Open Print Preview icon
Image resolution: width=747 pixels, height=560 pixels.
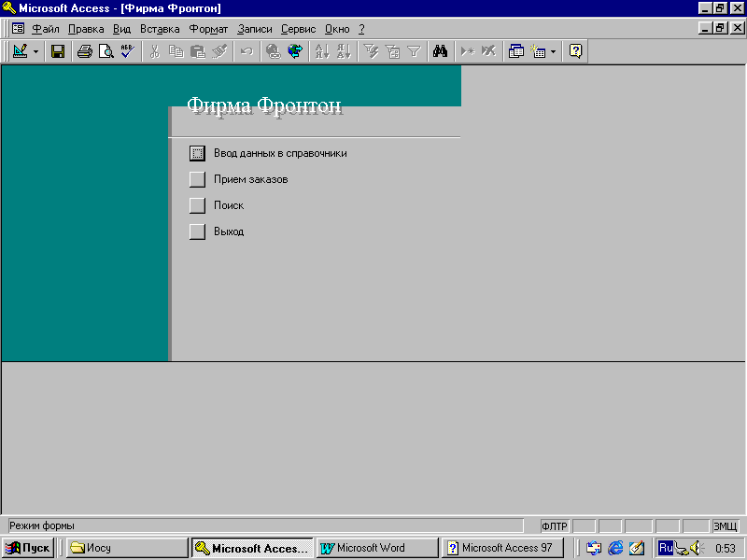click(106, 51)
